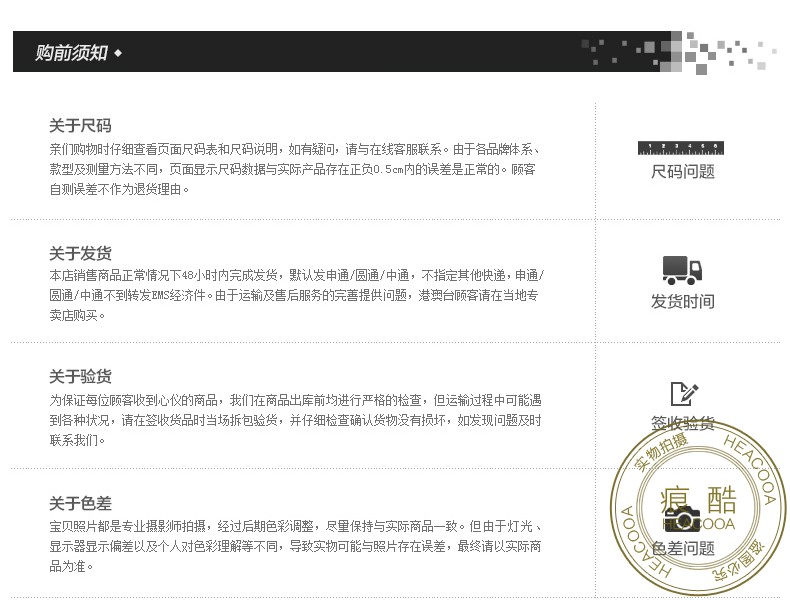Image resolution: width=790 pixels, height=600 pixels.
Task: Click the 关于尺码 section heading
Action: 80,126
